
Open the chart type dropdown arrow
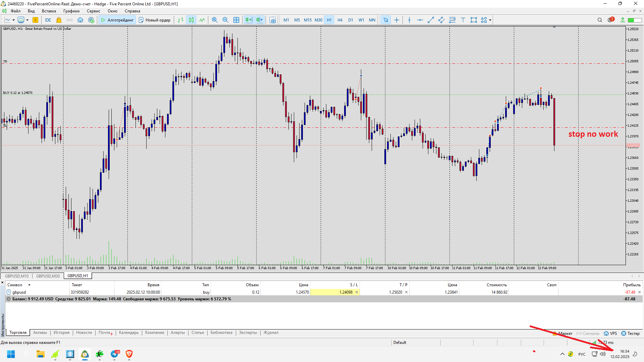[x=13, y=20]
